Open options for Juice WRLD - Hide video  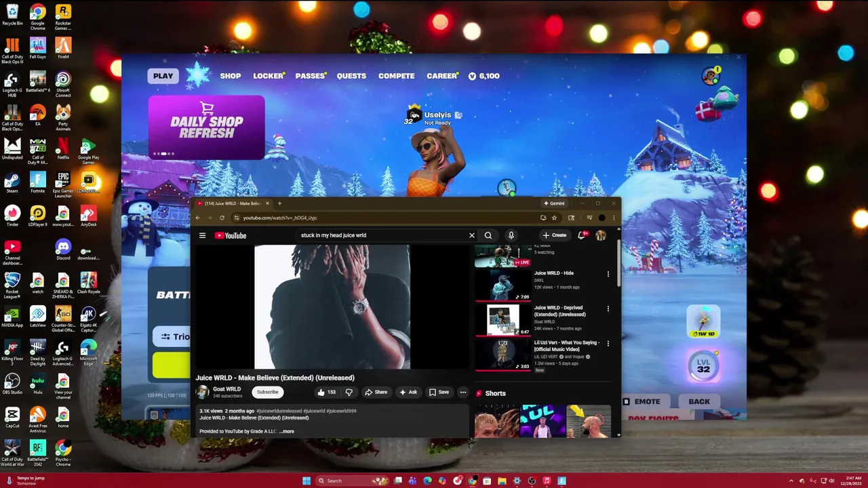608,274
